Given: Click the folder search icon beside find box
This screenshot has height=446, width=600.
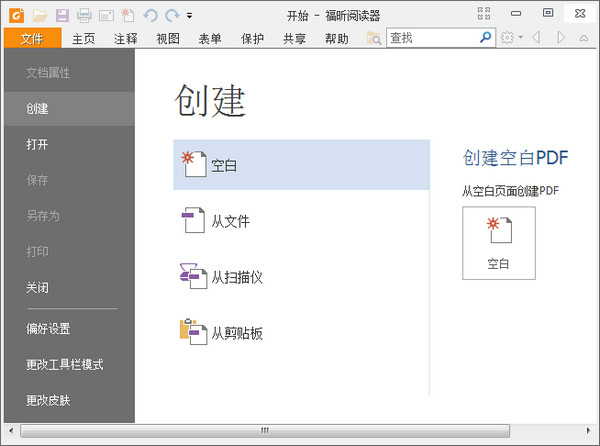Looking at the screenshot, I should [x=374, y=38].
